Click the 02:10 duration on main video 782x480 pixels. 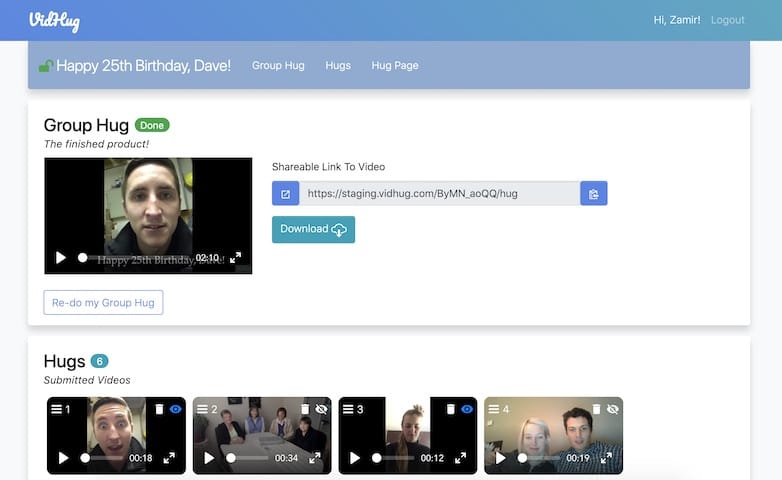coord(207,257)
